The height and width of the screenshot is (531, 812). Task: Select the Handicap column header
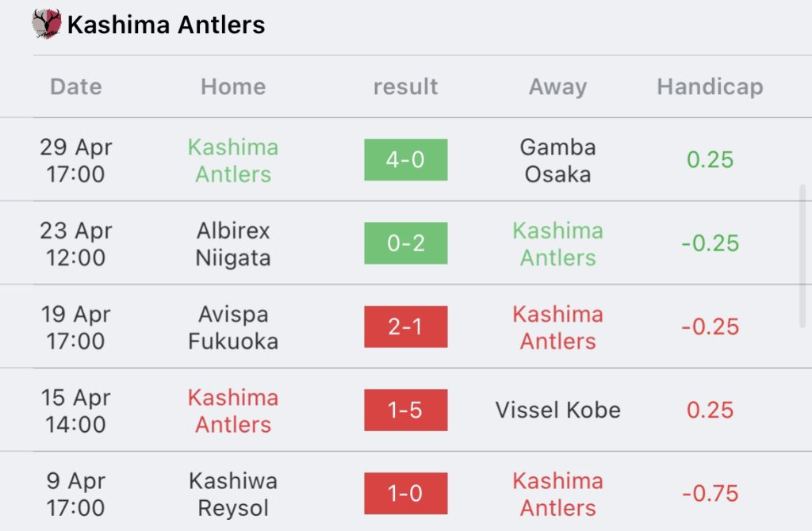tap(710, 87)
